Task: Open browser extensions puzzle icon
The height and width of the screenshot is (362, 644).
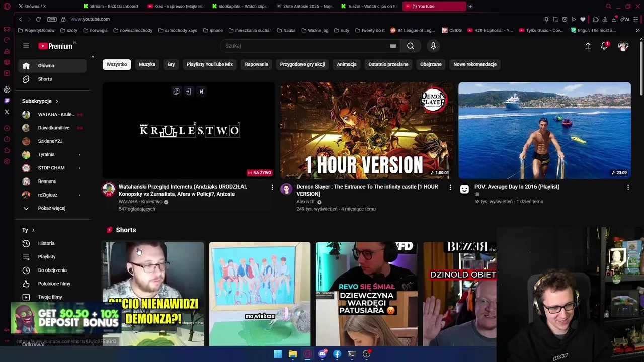Action: coord(596,19)
